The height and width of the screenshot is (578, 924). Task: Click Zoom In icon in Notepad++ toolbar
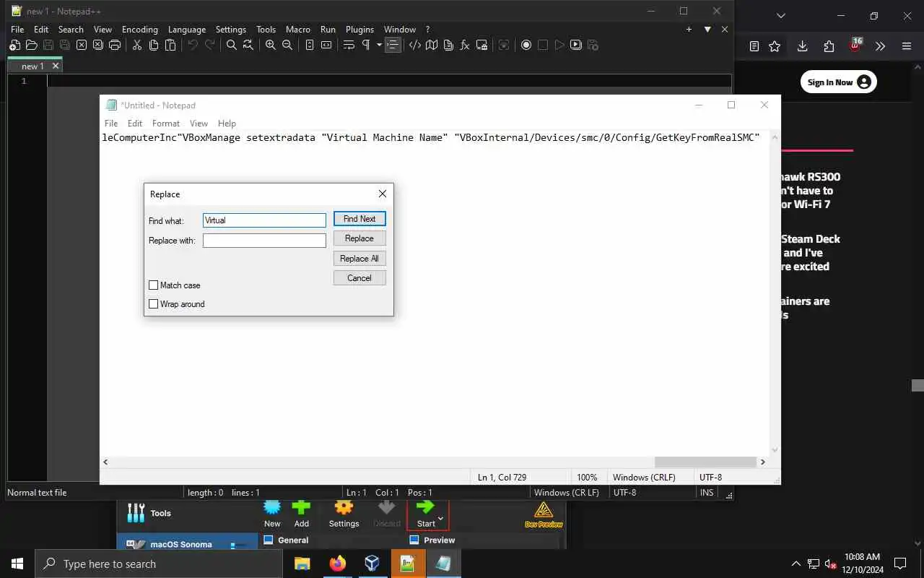coord(270,45)
